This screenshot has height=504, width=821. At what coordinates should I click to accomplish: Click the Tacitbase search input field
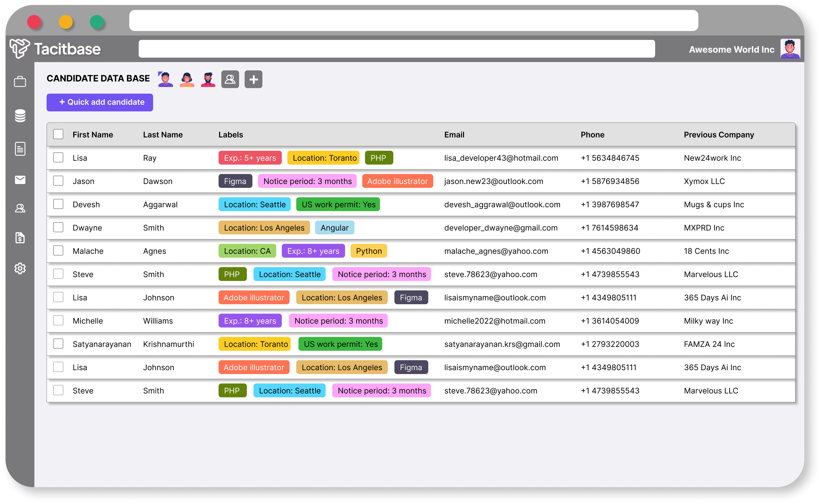click(x=396, y=49)
